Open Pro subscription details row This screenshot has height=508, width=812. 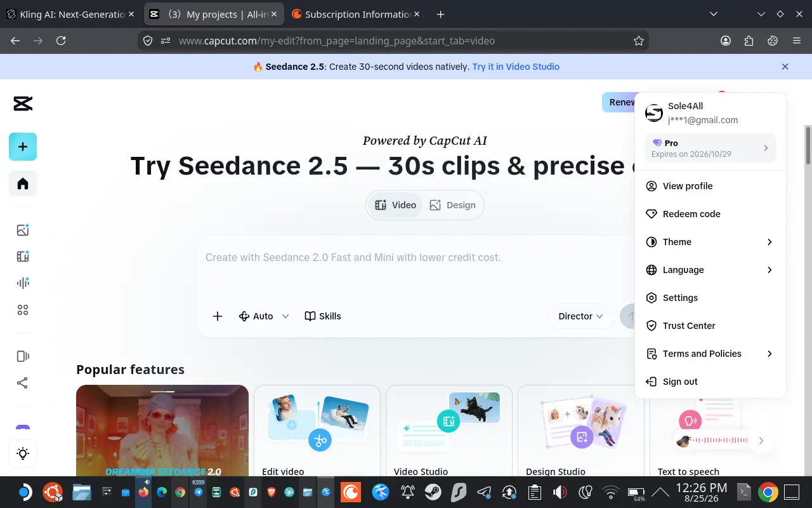tap(710, 148)
